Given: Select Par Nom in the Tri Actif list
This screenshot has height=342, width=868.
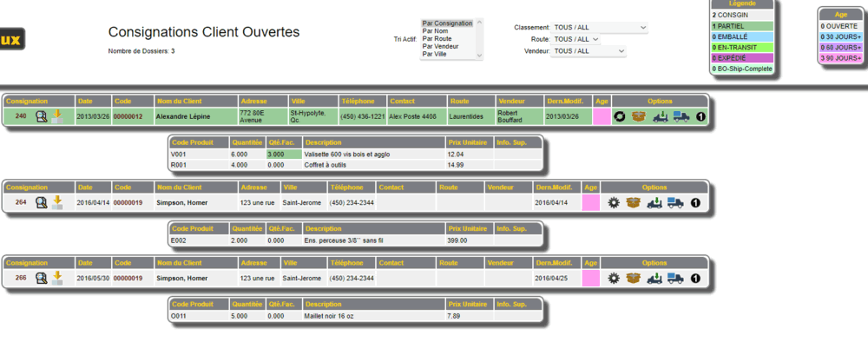Looking at the screenshot, I should pos(433,31).
